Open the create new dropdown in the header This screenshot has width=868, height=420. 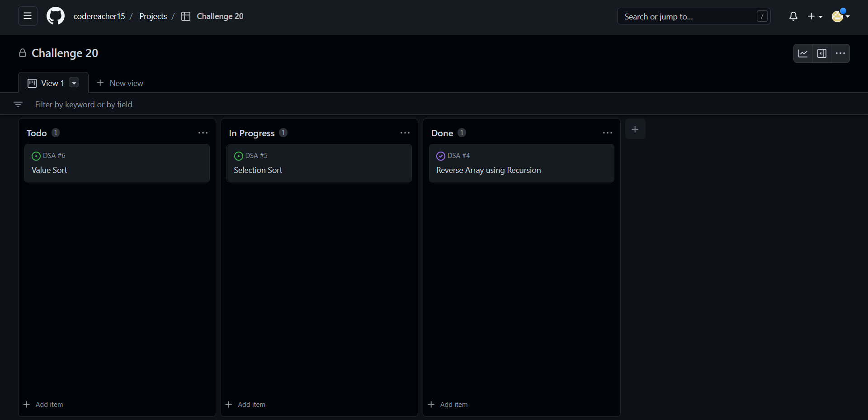pyautogui.click(x=815, y=16)
